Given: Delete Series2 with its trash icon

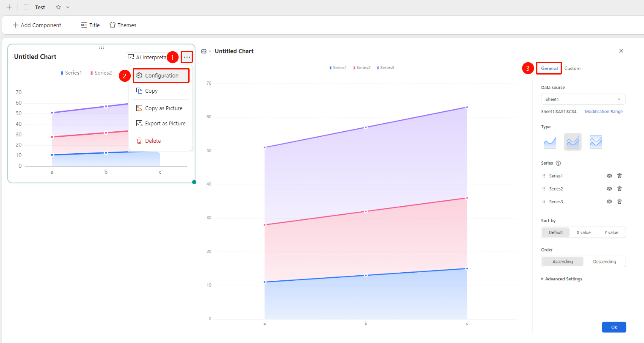Looking at the screenshot, I should pyautogui.click(x=619, y=189).
